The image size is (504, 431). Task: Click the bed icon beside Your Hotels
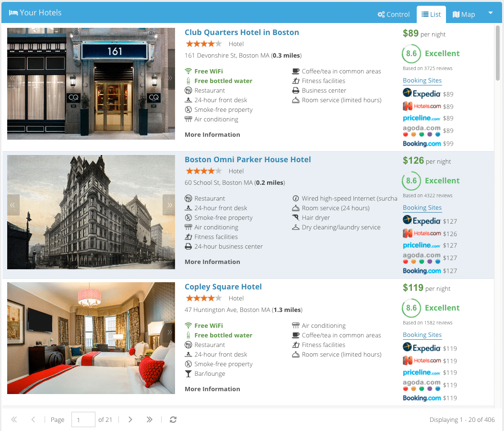(x=13, y=12)
